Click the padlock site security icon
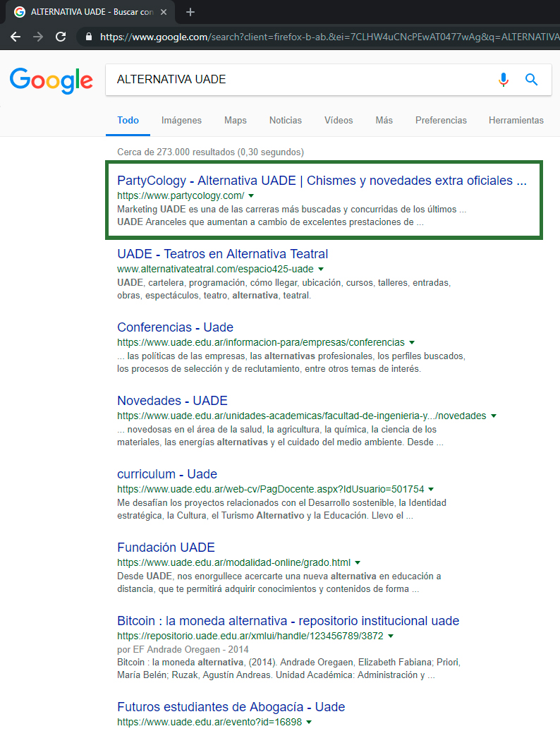This screenshot has width=560, height=731. click(x=89, y=37)
